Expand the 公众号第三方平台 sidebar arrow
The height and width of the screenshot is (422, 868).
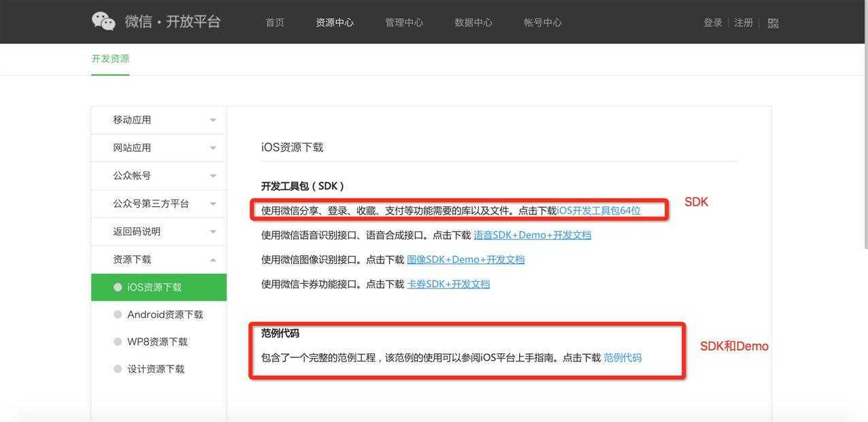[213, 204]
